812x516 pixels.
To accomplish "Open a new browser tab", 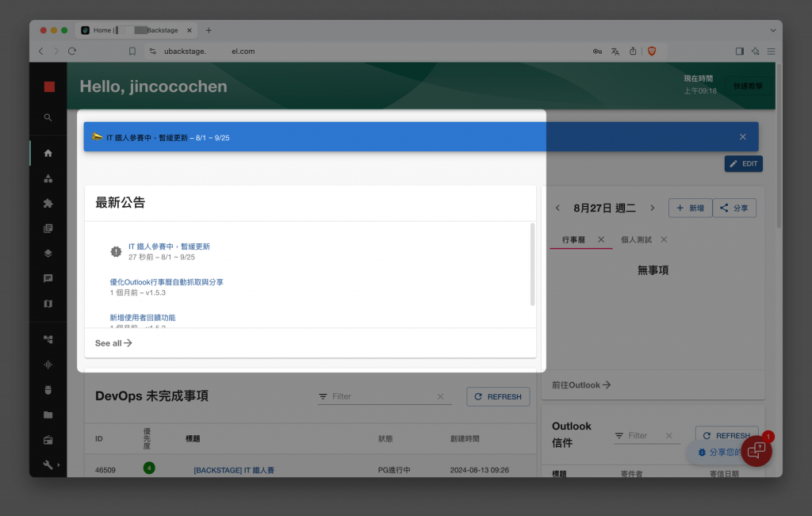I will 209,30.
